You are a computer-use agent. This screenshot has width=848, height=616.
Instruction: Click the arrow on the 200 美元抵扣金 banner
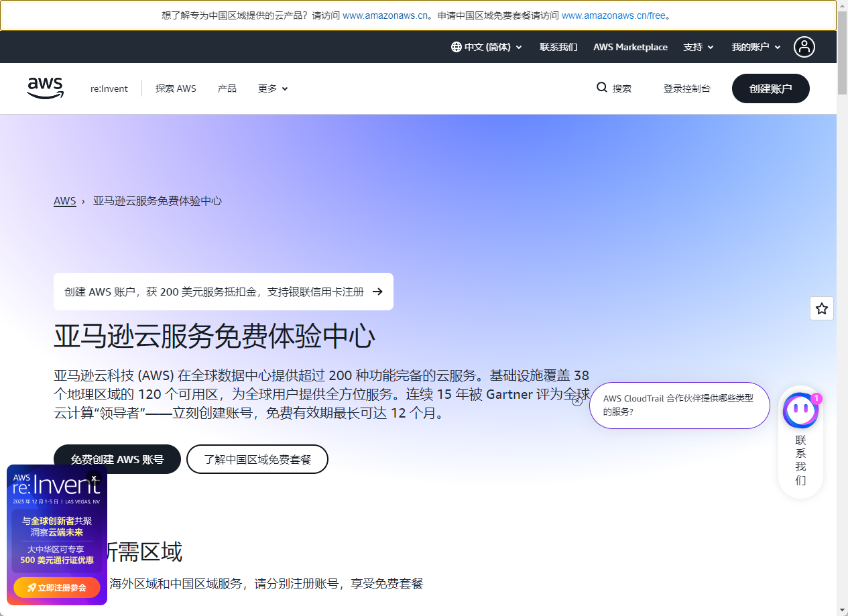click(x=377, y=292)
